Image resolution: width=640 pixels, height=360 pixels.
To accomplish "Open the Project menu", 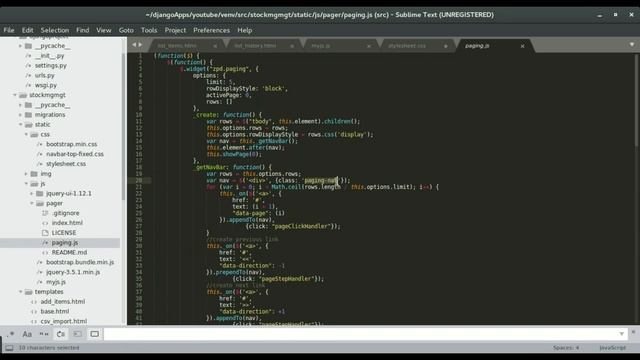I will tap(175, 30).
